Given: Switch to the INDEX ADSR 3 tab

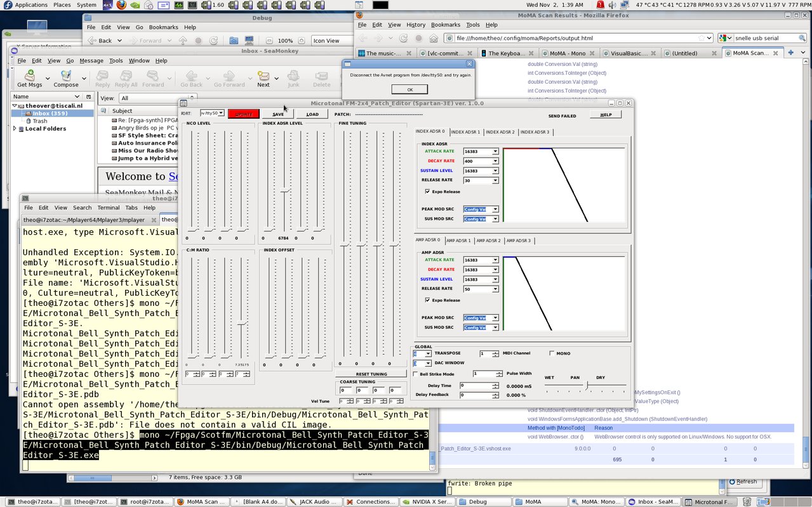Looking at the screenshot, I should point(535,132).
